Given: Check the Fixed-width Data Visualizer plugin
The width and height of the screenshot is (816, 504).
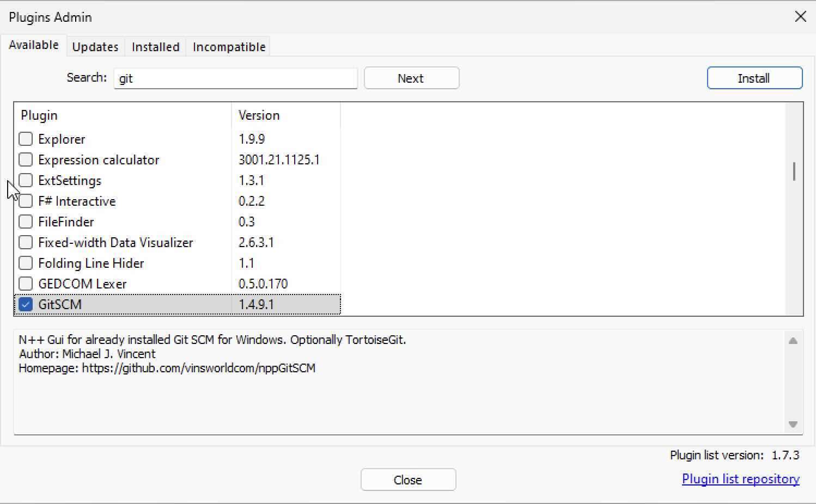Looking at the screenshot, I should [x=26, y=242].
